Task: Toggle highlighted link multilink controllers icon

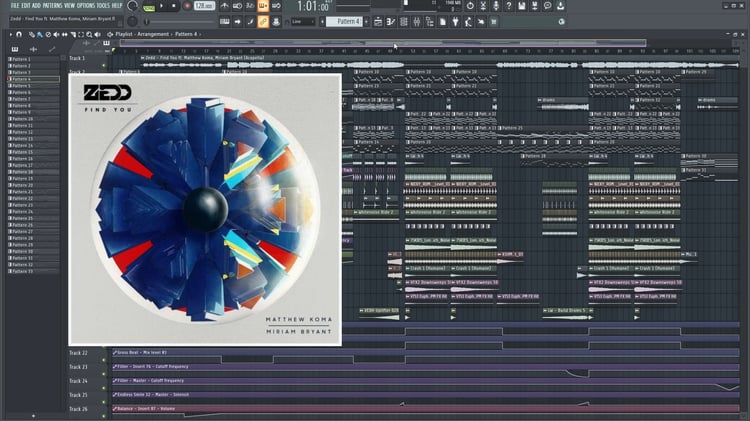Action: pos(263,22)
